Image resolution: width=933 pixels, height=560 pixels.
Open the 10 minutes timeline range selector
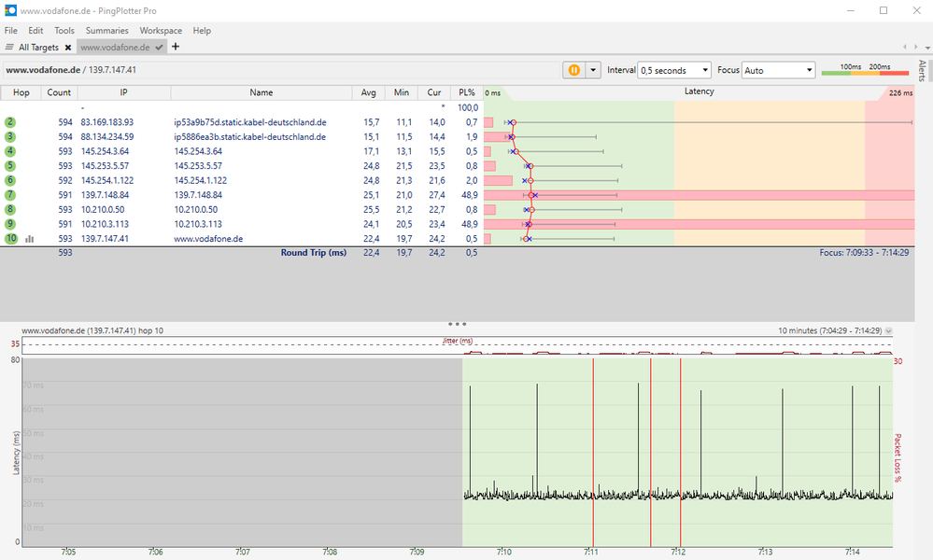(x=887, y=330)
